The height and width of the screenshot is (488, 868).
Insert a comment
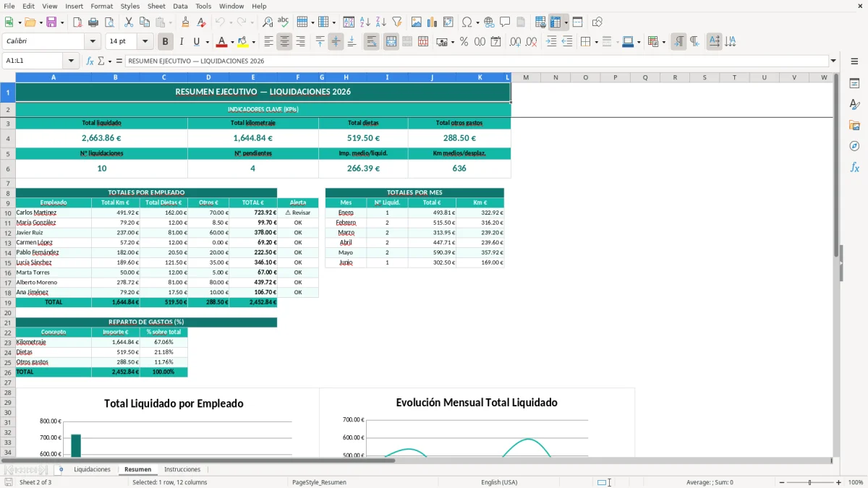click(505, 22)
